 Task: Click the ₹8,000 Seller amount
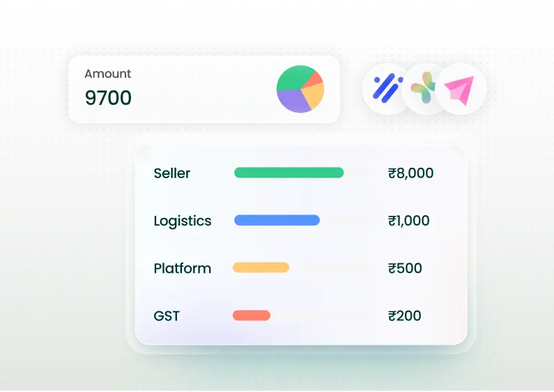pyautogui.click(x=410, y=173)
